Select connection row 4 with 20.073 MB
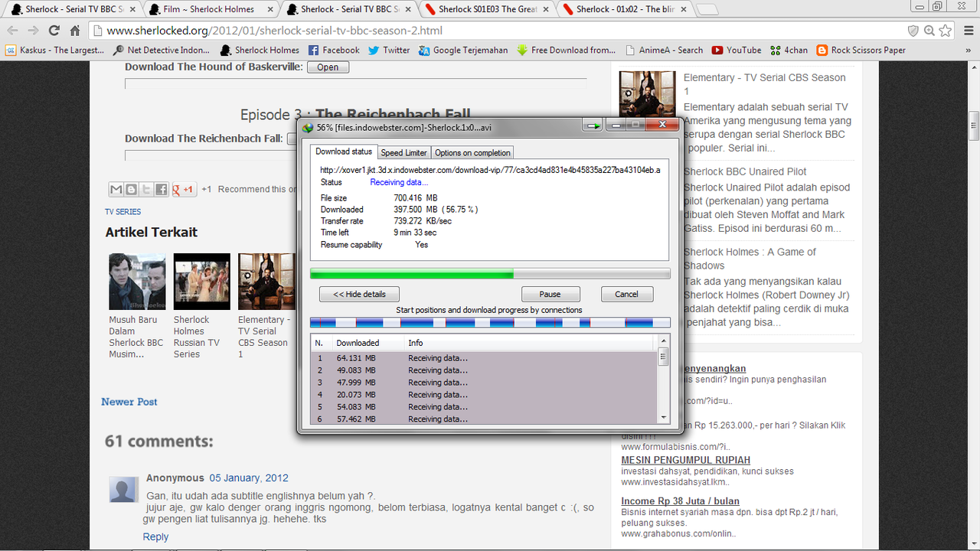 (x=484, y=394)
